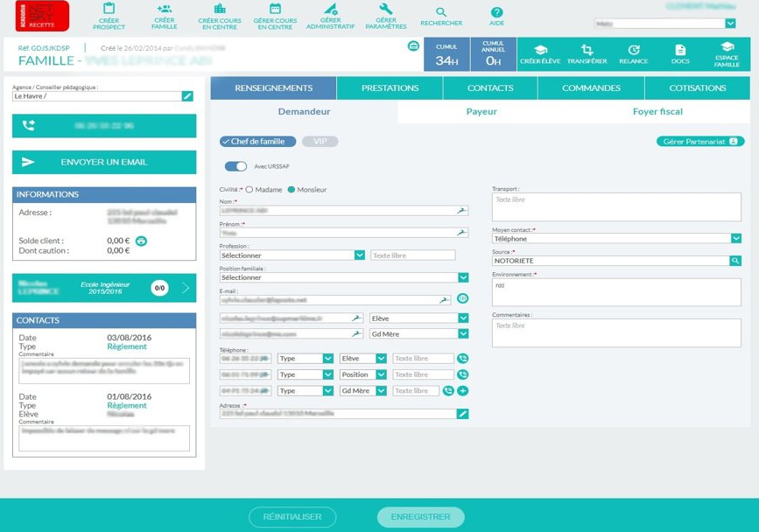Switch to the Renseignements tab
The height and width of the screenshot is (532, 759).
click(x=273, y=88)
